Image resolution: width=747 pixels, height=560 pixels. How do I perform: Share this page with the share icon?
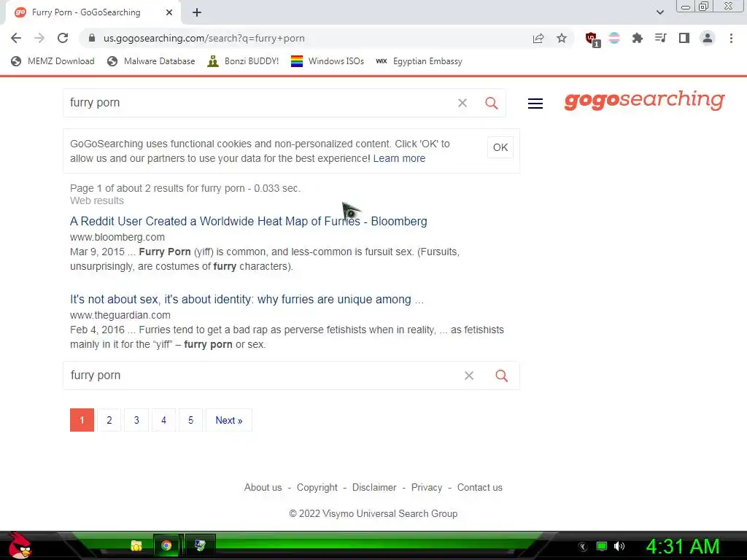coord(538,38)
